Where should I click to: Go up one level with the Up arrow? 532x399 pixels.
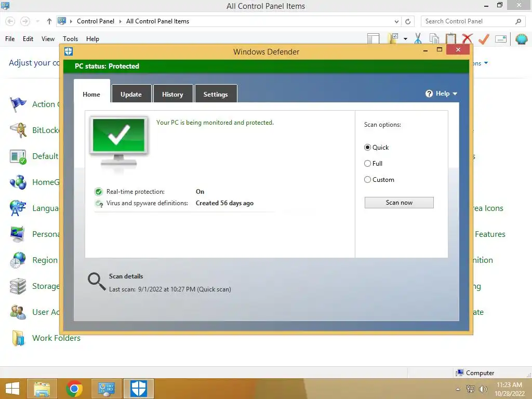click(x=49, y=21)
